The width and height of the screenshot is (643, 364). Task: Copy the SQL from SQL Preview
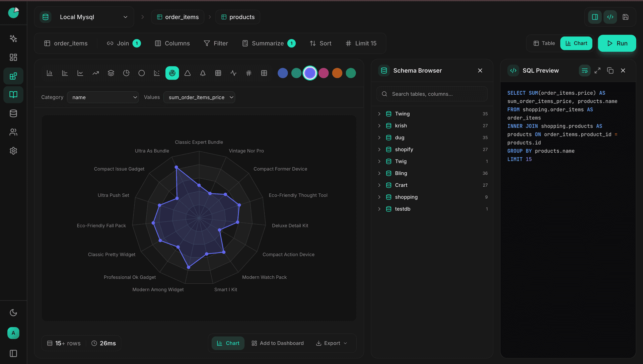pos(610,70)
